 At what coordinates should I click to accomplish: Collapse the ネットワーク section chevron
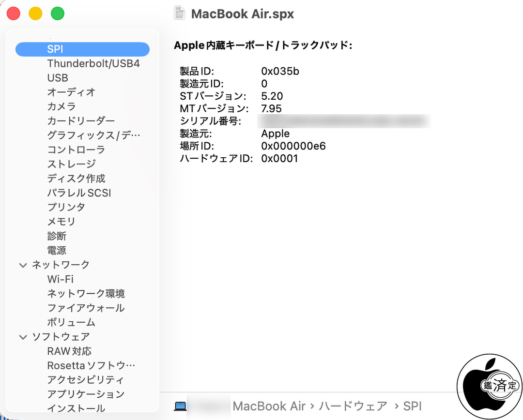23,265
